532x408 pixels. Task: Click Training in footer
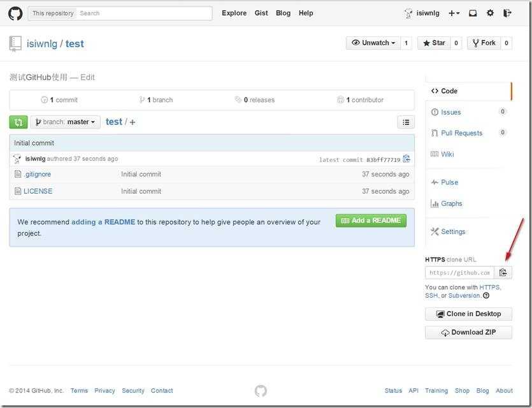[x=436, y=391]
